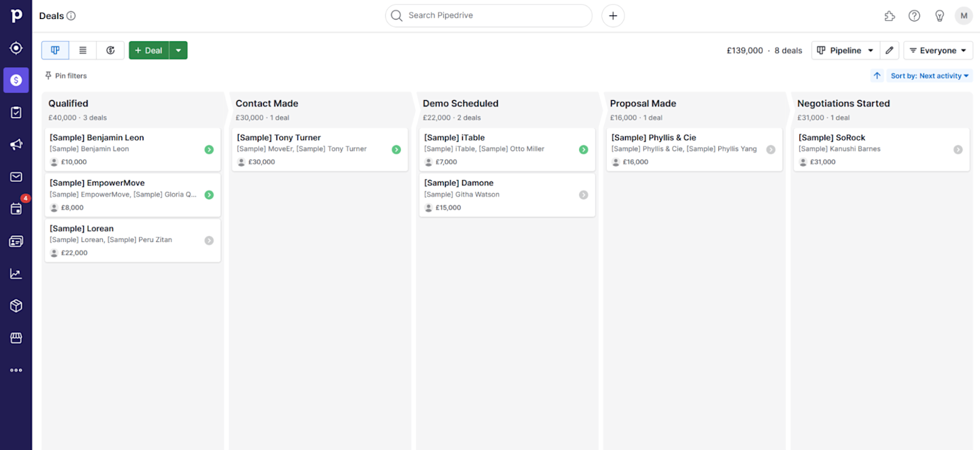Click Pin filters
The height and width of the screenshot is (450, 980).
point(66,76)
